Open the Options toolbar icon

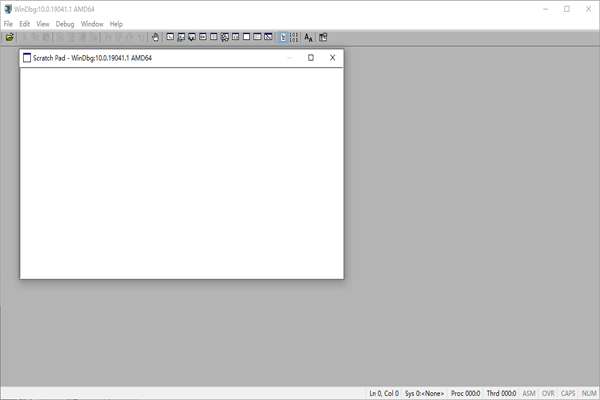[323, 37]
